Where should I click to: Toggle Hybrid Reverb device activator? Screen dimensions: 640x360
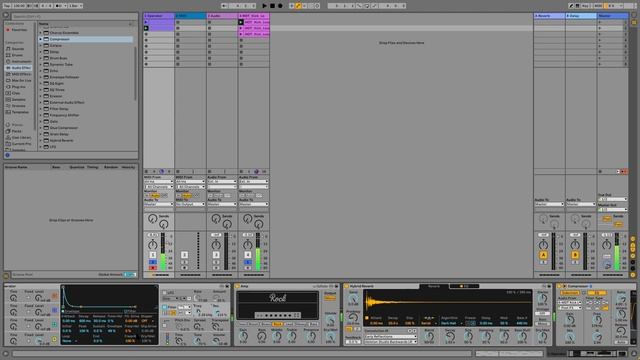[347, 287]
